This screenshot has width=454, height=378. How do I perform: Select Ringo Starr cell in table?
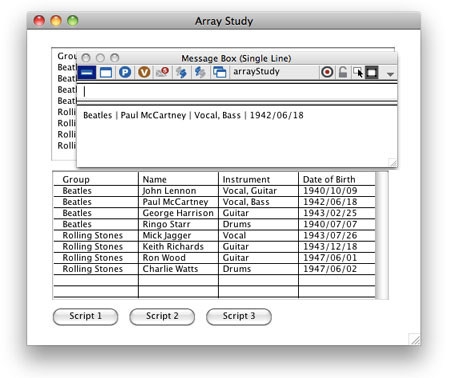(178, 224)
